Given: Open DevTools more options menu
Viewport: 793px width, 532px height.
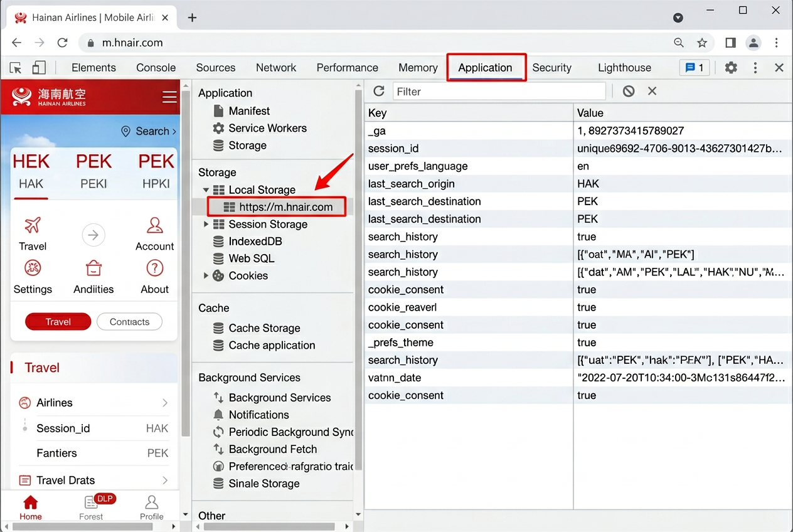Looking at the screenshot, I should (x=755, y=68).
